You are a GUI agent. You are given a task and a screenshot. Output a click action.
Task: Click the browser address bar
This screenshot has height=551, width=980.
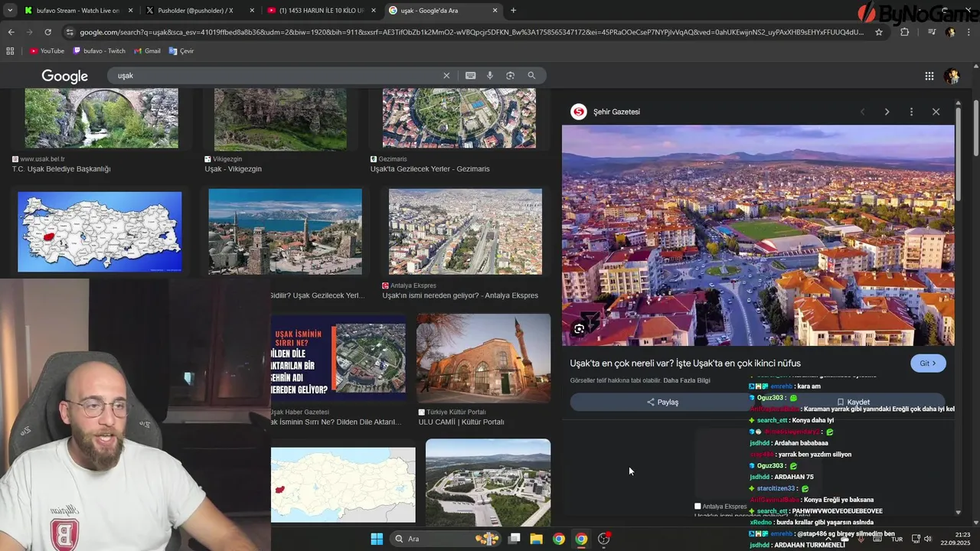(471, 32)
